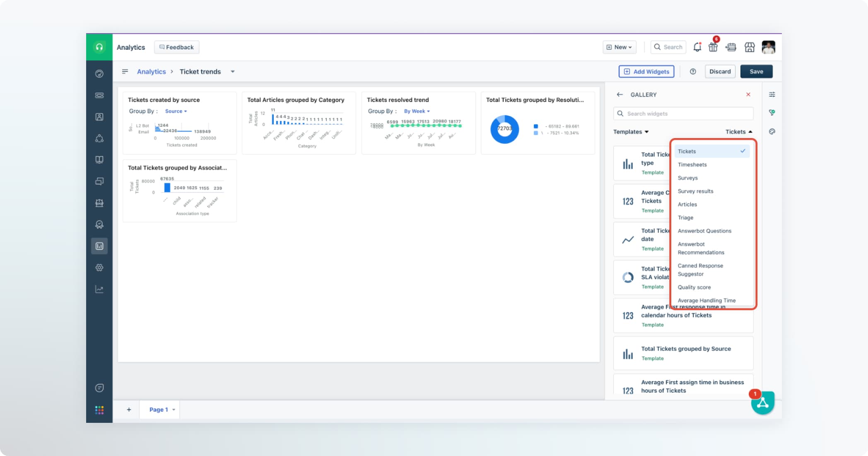868x456 pixels.
Task: Add a new page with plus icon
Action: (x=129, y=410)
